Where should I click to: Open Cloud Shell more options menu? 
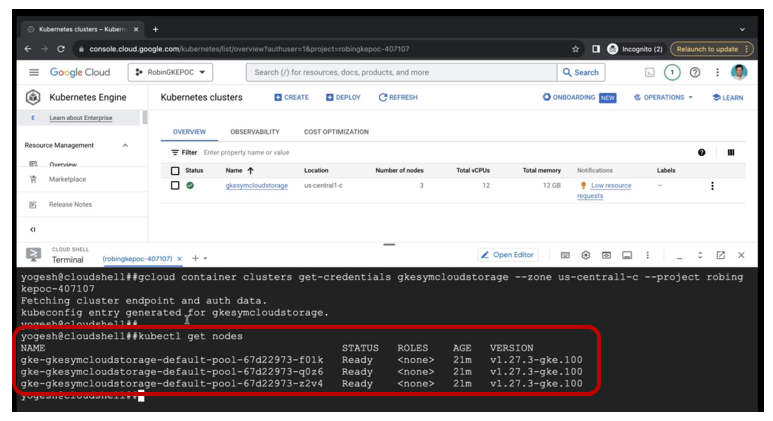point(648,255)
